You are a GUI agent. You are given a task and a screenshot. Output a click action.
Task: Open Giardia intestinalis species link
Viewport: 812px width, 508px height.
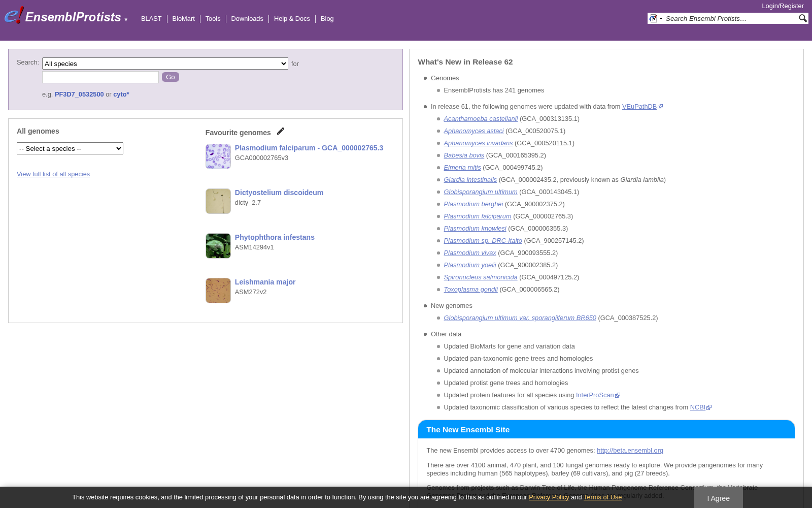coord(470,180)
